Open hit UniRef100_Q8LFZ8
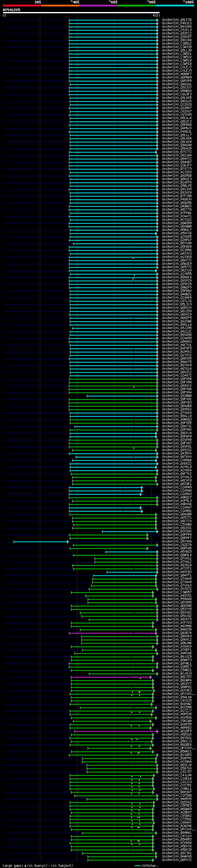197x868 pixels. point(177,20)
